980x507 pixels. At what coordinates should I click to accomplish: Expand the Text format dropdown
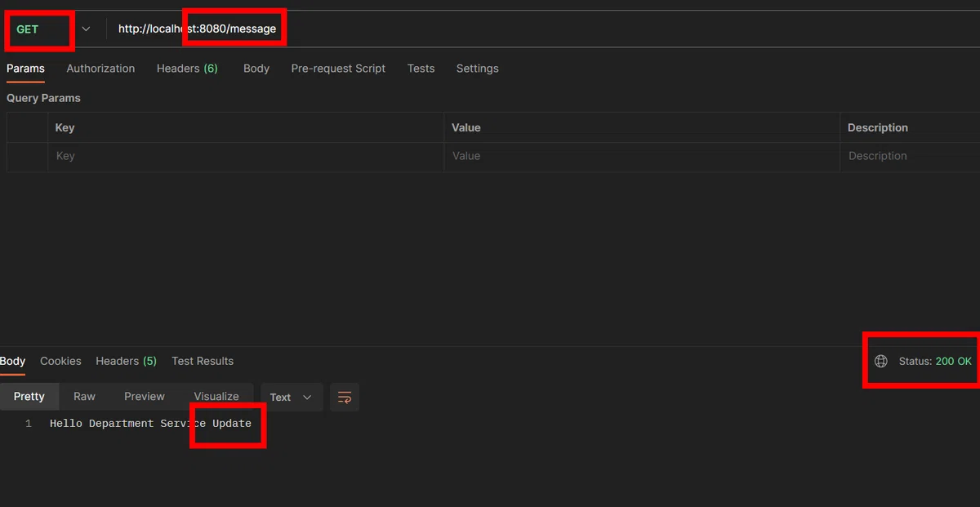(x=292, y=397)
